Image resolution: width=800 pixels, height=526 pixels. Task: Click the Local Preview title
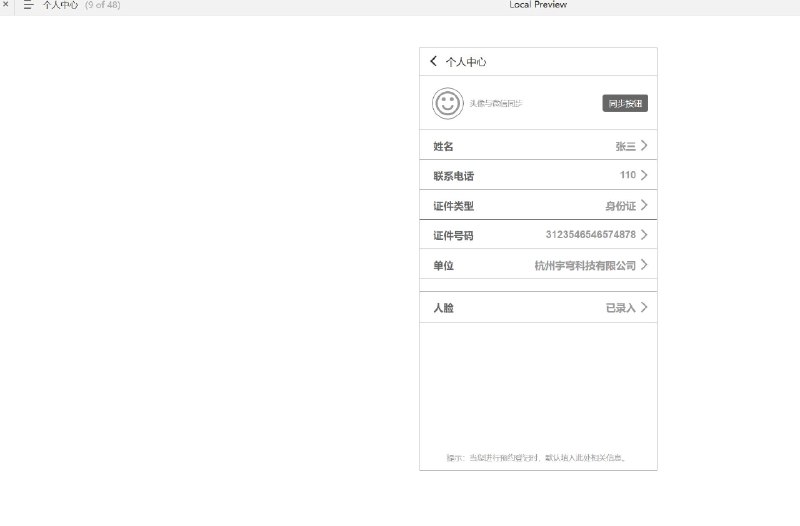538,5
